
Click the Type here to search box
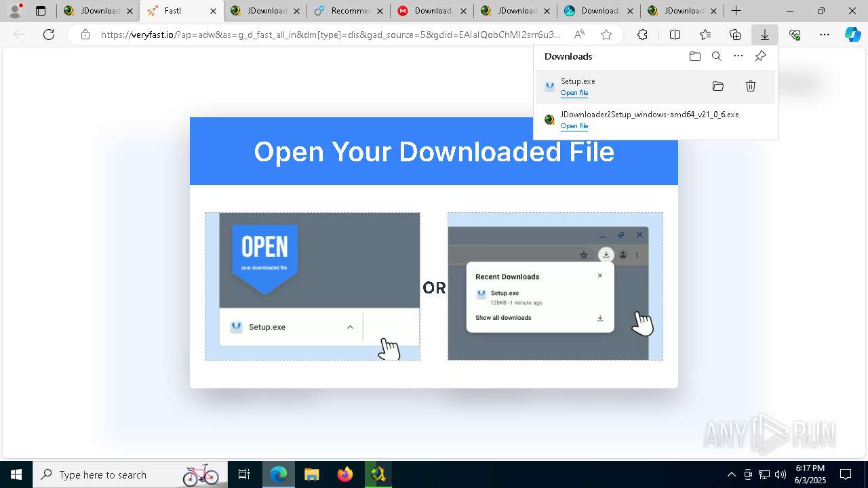tap(129, 474)
